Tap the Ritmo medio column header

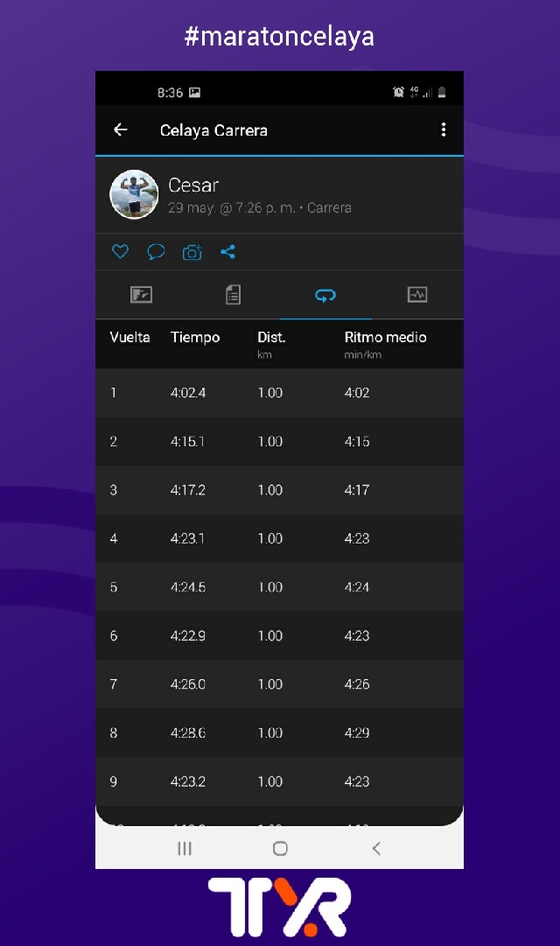click(x=385, y=338)
